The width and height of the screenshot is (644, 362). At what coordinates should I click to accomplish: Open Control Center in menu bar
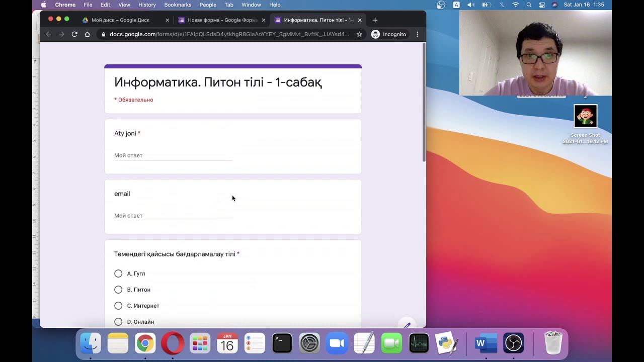(x=542, y=5)
